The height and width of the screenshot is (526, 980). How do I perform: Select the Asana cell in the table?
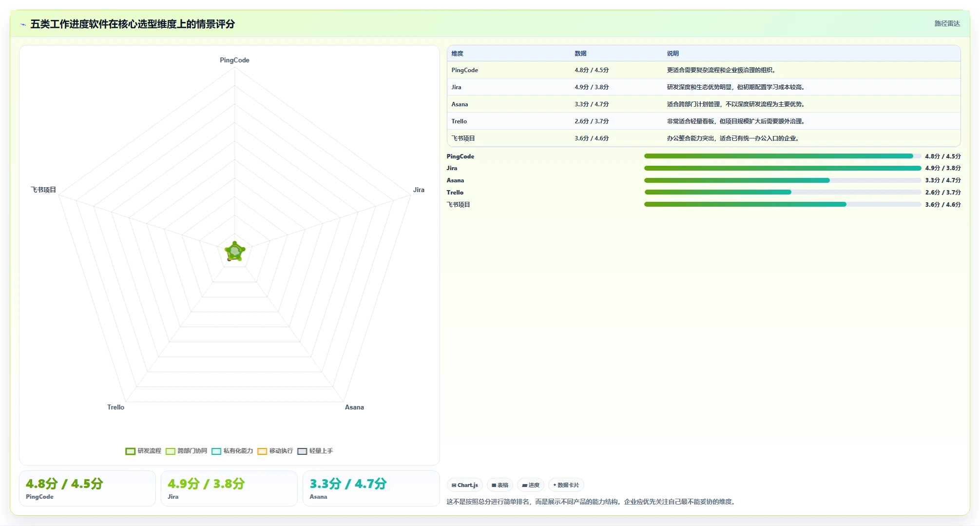pyautogui.click(x=460, y=104)
